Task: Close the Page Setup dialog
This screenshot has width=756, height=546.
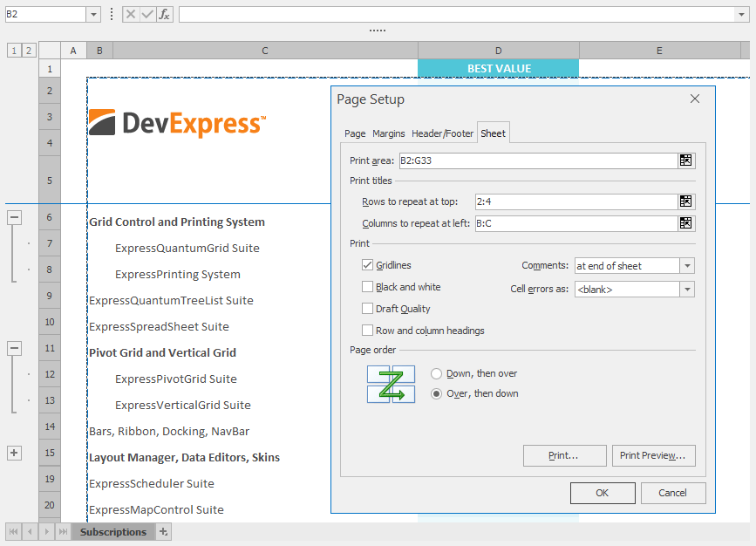Action: point(695,99)
